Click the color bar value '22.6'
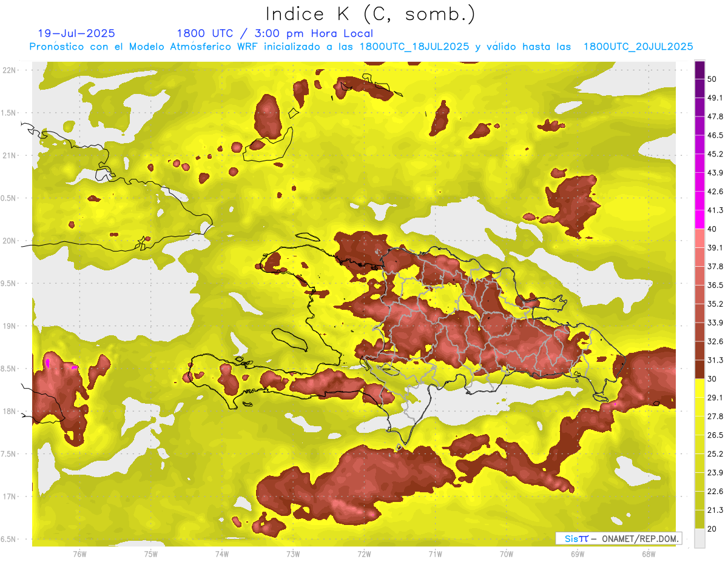Viewport: 728px width, 562px height. [x=715, y=491]
